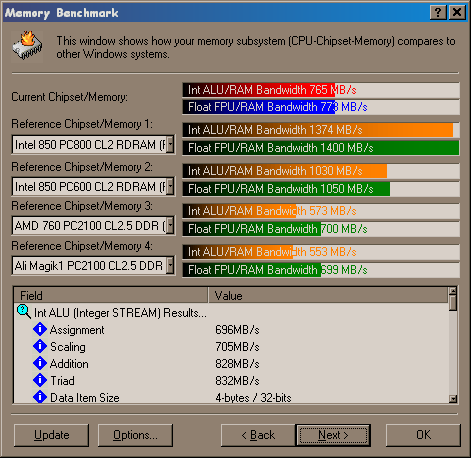Viewport: 471px width, 458px height.
Task: Click the results list scrollbar down arrow
Action: (453, 399)
